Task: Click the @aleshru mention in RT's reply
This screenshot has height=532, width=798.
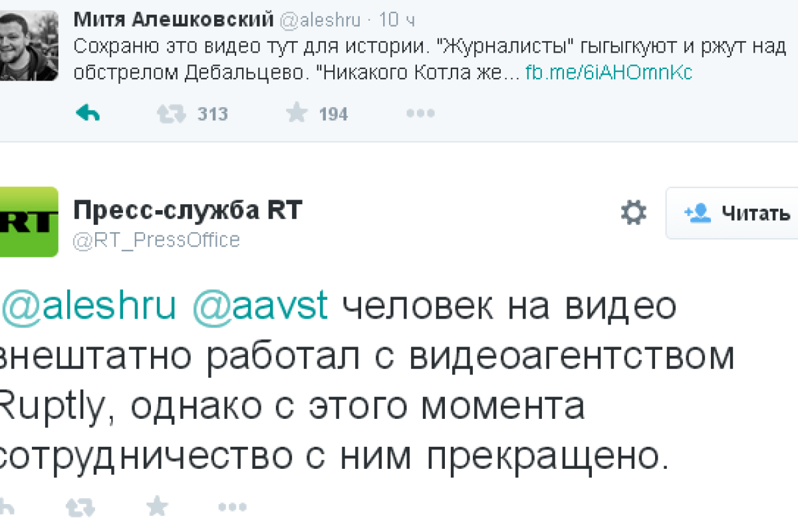Action: (x=89, y=307)
